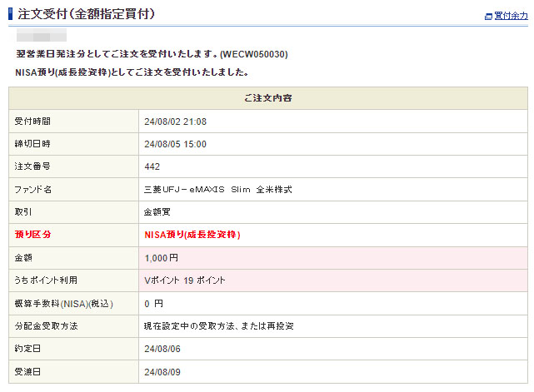534x392 pixels.
Task: Click the 翌営業日発注分 confirmation message
Action: point(152,54)
